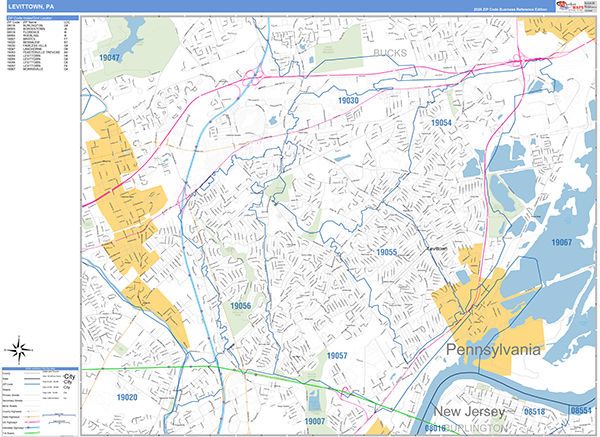
Task: Click the New Jersey state label
Action: 469,412
